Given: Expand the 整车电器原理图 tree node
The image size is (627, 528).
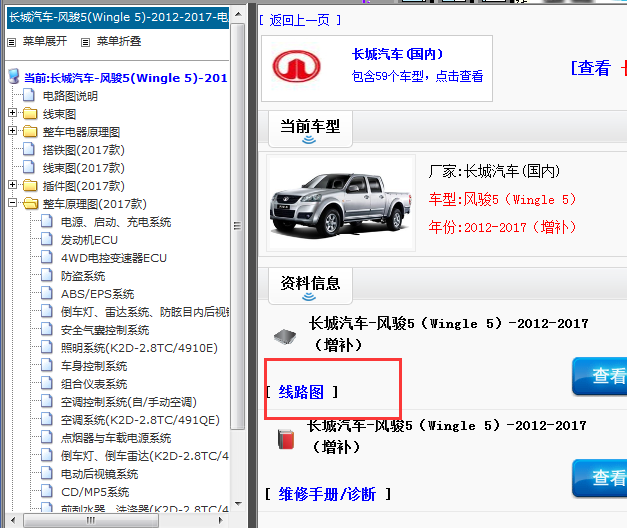Looking at the screenshot, I should point(12,130).
